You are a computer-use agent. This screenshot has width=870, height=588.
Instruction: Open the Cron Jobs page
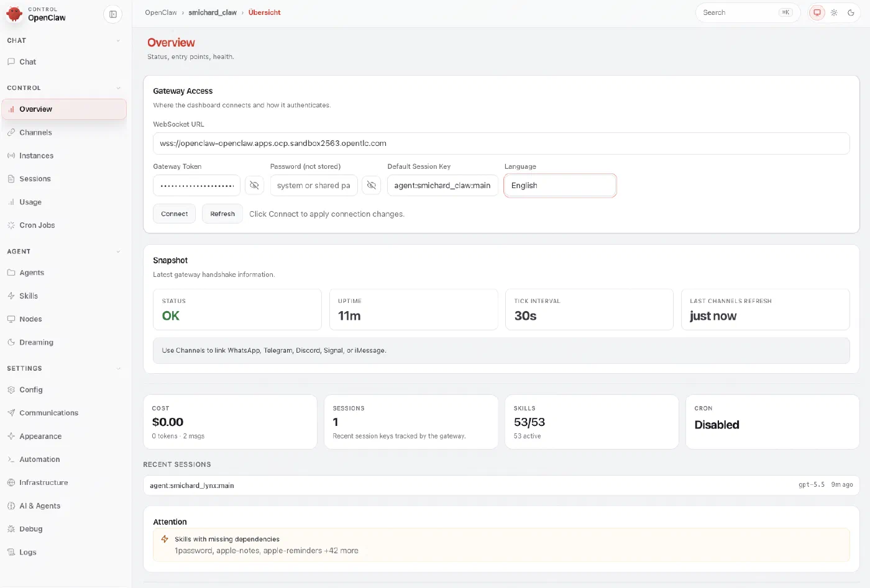(65, 225)
